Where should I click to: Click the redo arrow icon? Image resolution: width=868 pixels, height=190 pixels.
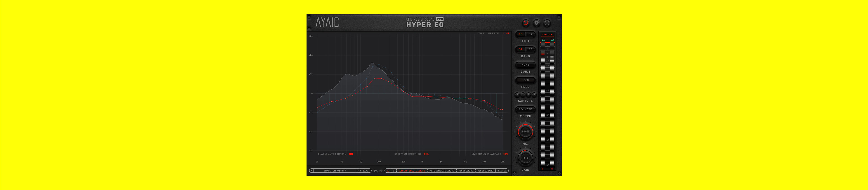381,171
